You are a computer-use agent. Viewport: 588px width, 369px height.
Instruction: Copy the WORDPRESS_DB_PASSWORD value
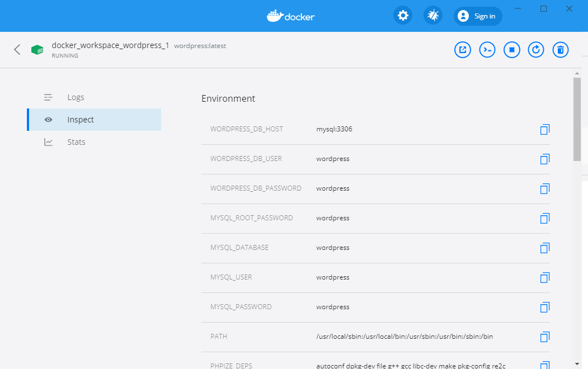click(x=545, y=189)
